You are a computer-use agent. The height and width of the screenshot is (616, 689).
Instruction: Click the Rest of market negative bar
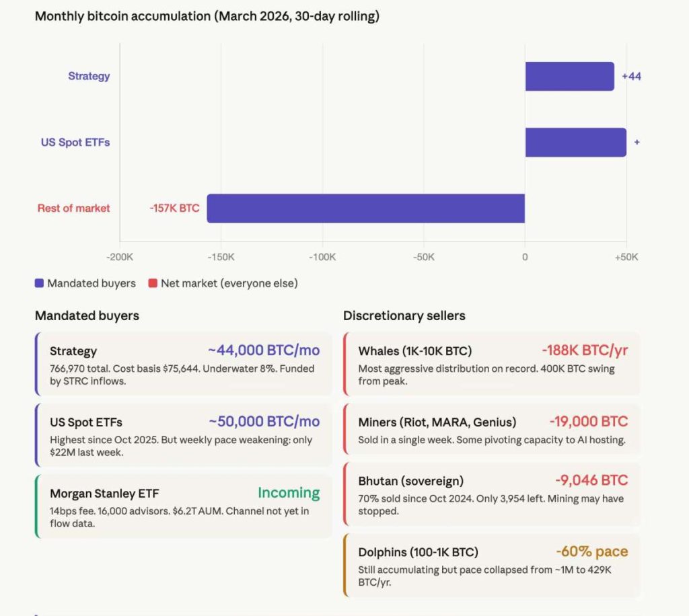point(365,208)
